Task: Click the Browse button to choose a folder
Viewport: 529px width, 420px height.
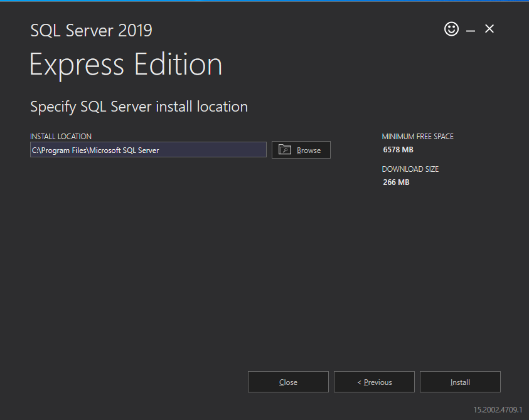Action: [x=301, y=150]
